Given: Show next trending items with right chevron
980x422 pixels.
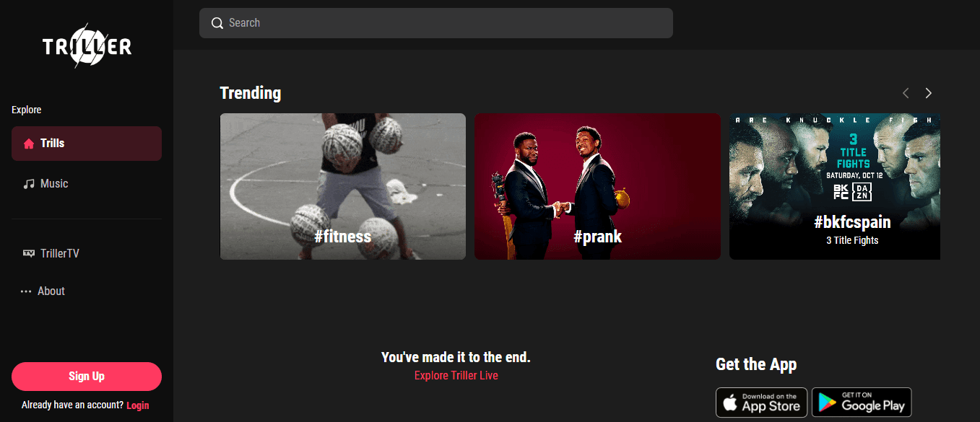Looking at the screenshot, I should 929,93.
